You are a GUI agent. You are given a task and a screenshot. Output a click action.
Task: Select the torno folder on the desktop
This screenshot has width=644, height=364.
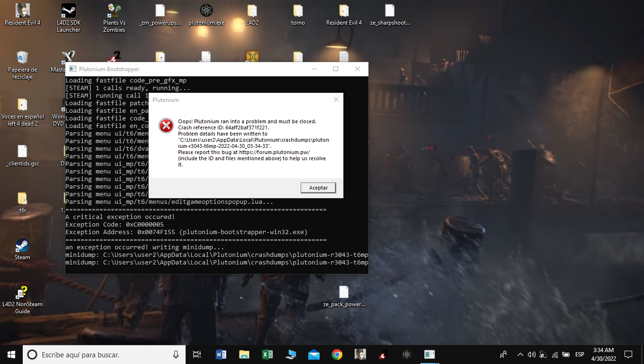point(298,15)
